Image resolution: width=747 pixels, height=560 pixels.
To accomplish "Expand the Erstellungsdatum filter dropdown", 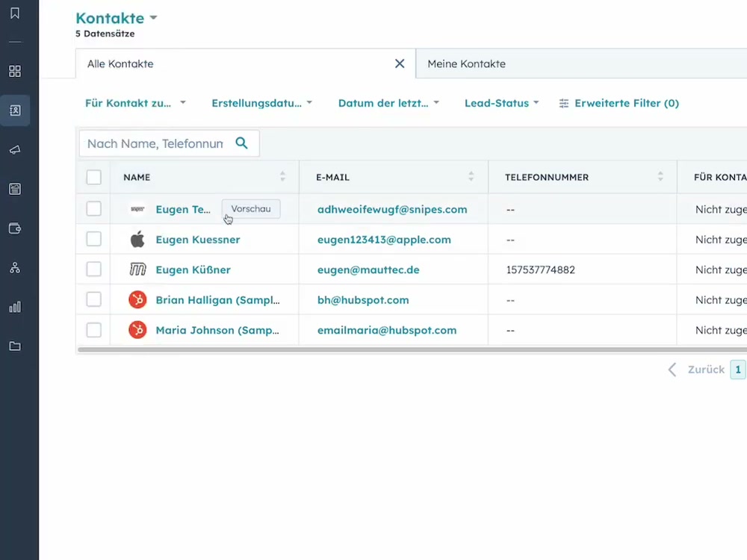I will click(261, 103).
